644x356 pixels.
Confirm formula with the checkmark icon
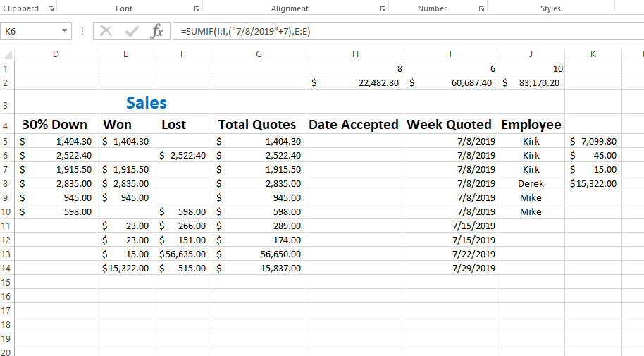click(132, 31)
